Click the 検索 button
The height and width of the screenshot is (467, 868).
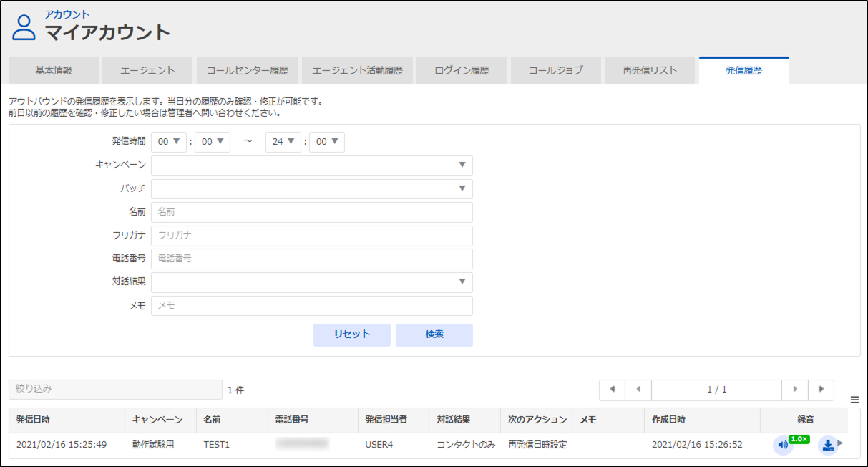(434, 334)
